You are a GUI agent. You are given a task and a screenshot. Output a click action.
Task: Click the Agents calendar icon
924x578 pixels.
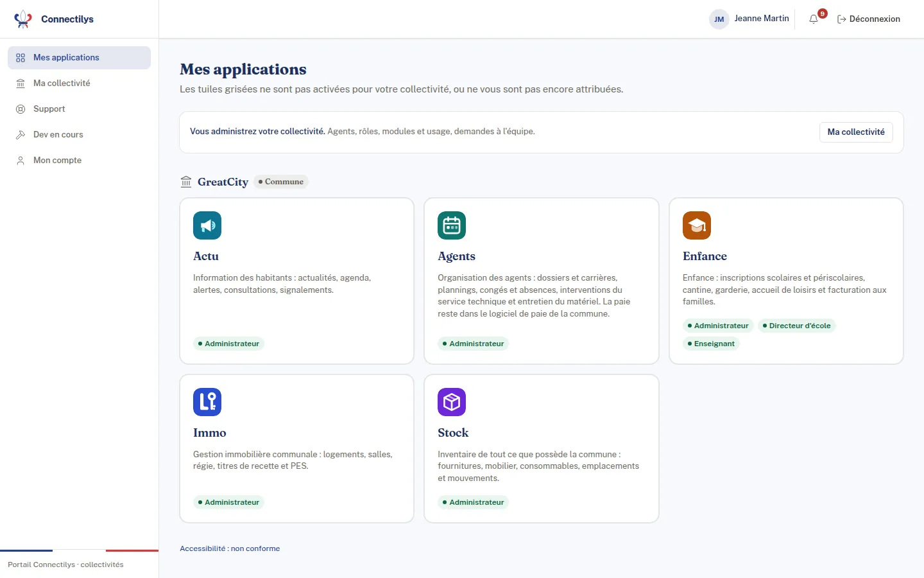coord(452,225)
